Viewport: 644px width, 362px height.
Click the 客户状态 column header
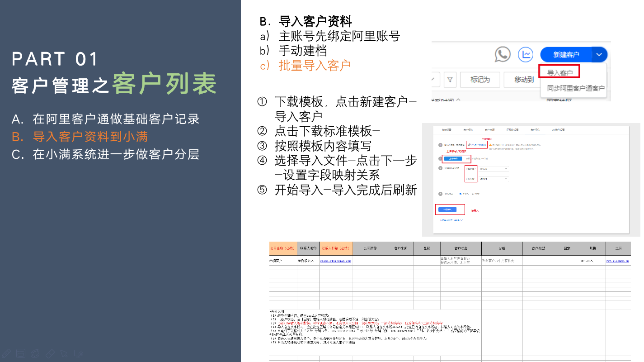(461, 248)
